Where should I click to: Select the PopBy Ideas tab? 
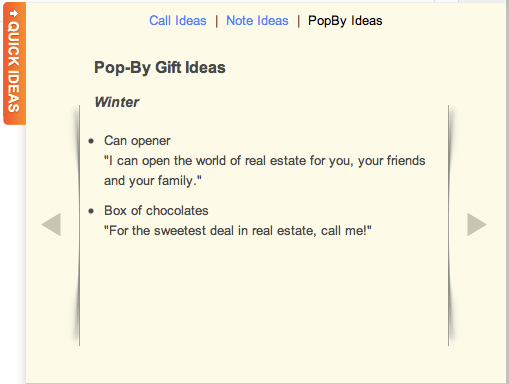coord(345,21)
